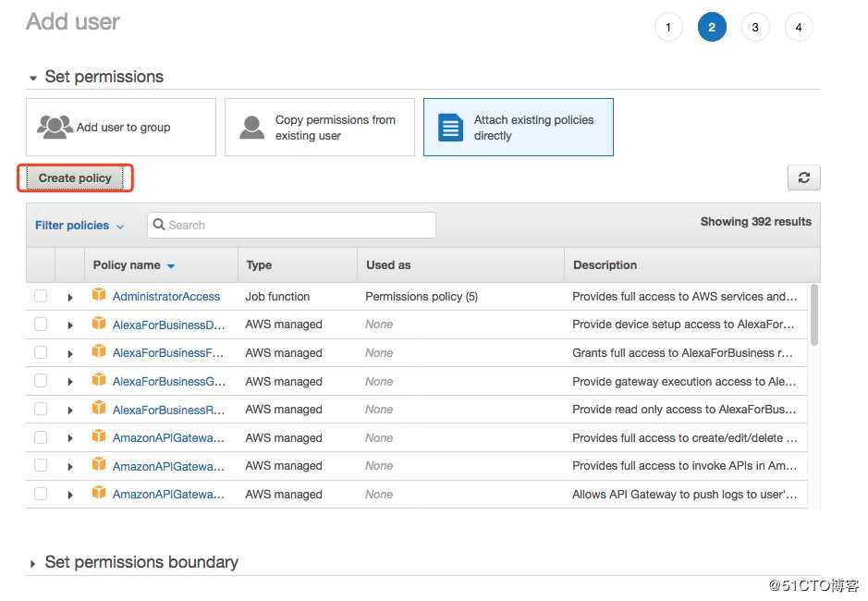Open the Filter policies dropdown
The height and width of the screenshot is (601, 868).
coord(79,226)
